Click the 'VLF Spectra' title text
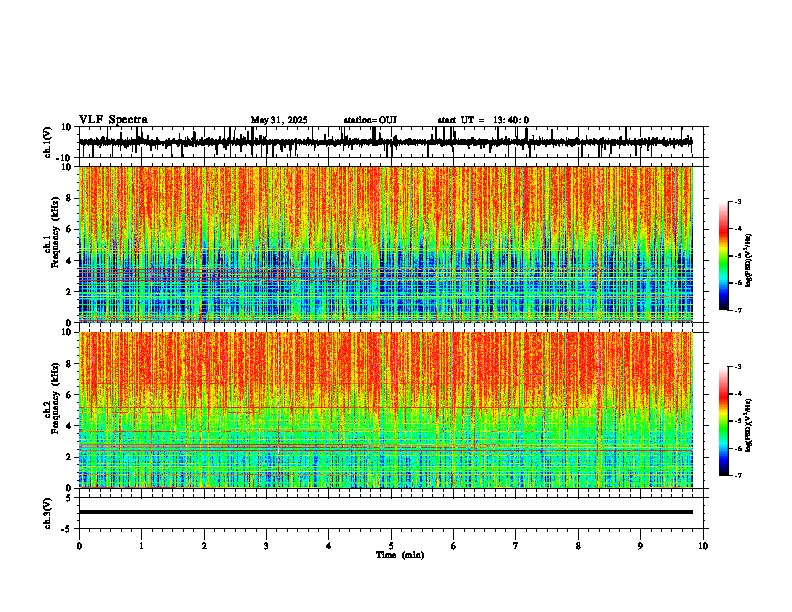The width and height of the screenshot is (792, 612). coord(113,120)
